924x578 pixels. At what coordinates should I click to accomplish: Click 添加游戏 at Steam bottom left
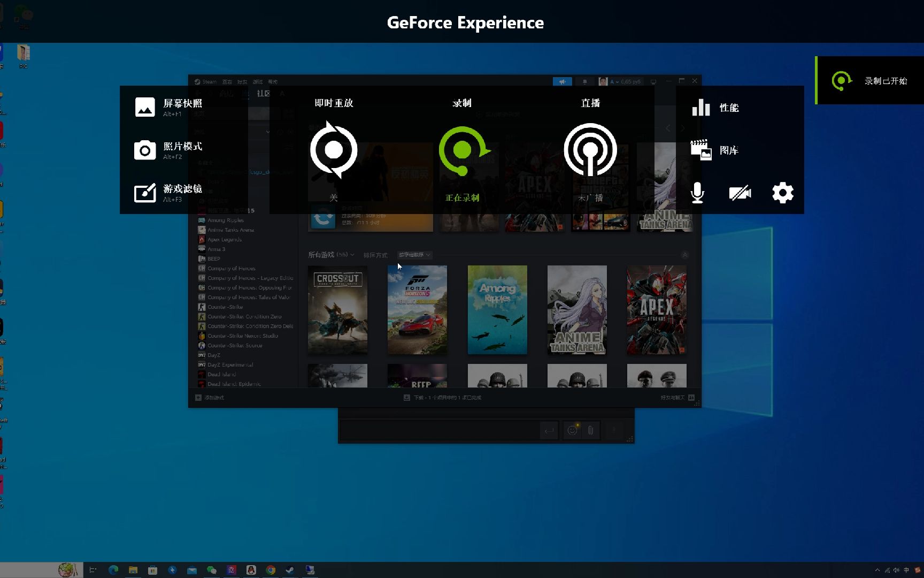(x=210, y=398)
